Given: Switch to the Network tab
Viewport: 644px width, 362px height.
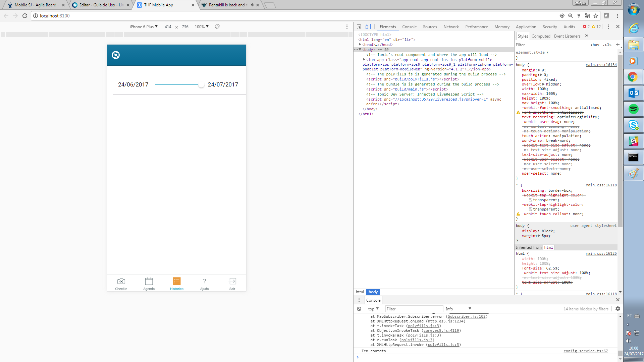Looking at the screenshot, I should 451,26.
